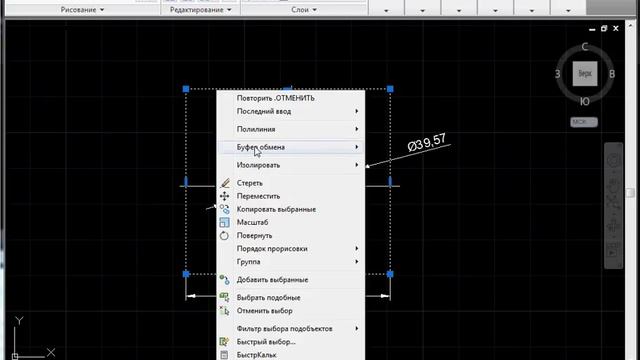
Task: Choose Повторить .ОТМЕНИТЬ from context menu
Action: pos(291,98)
